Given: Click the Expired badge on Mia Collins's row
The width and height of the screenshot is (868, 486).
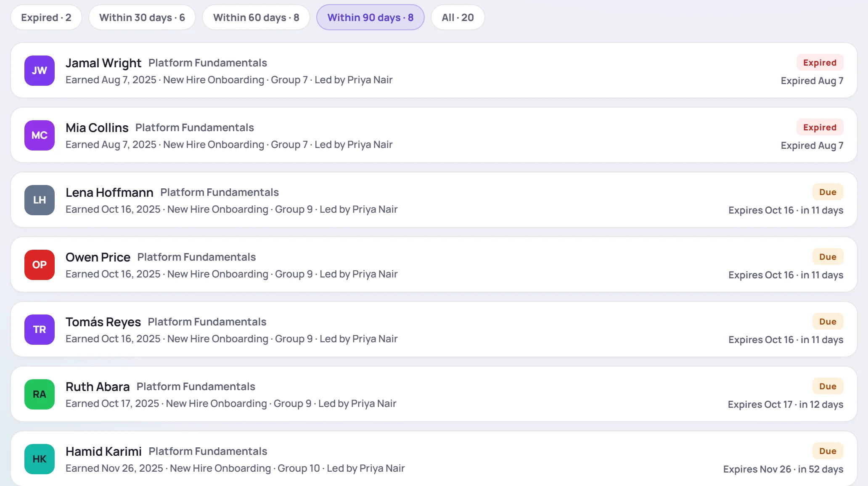Looking at the screenshot, I should (820, 127).
